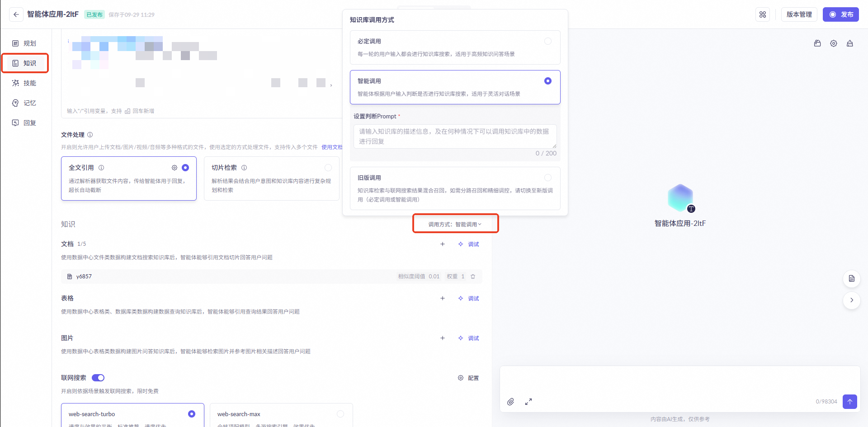Switch to the 回复 sidebar tab
Viewport: 868px width, 427px height.
(25, 123)
